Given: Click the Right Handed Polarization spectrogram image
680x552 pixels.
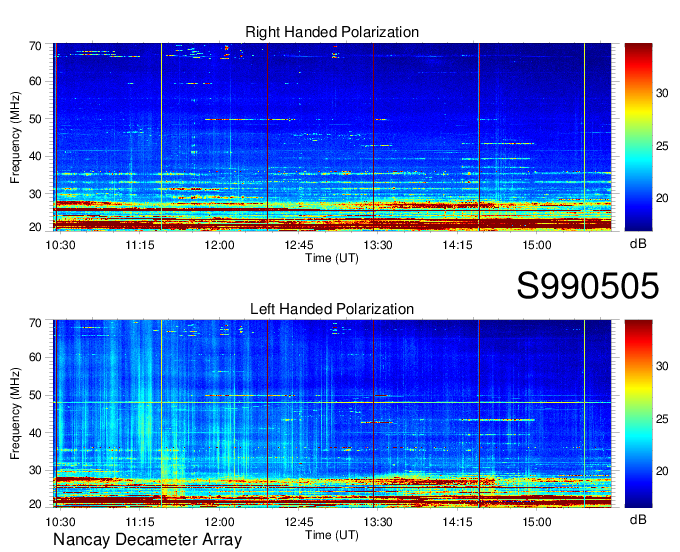Looking at the screenshot, I should (332, 137).
